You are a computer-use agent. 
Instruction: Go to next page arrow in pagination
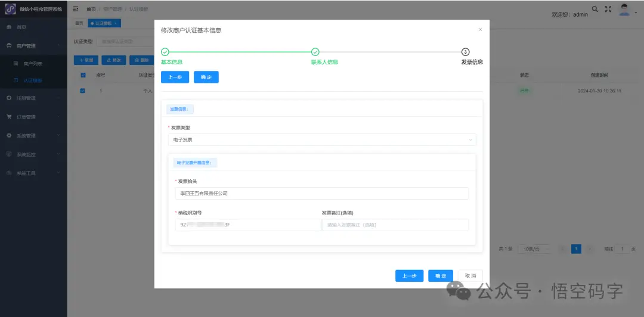click(x=590, y=249)
